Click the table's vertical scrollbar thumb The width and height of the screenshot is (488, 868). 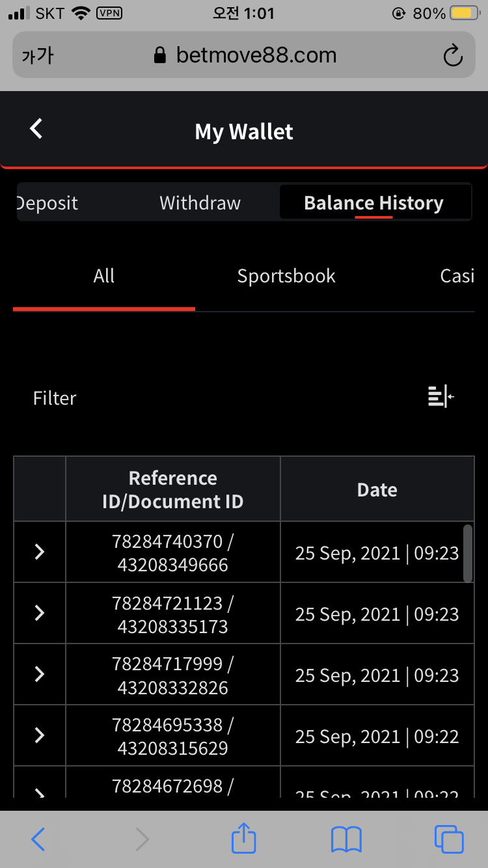tap(467, 553)
